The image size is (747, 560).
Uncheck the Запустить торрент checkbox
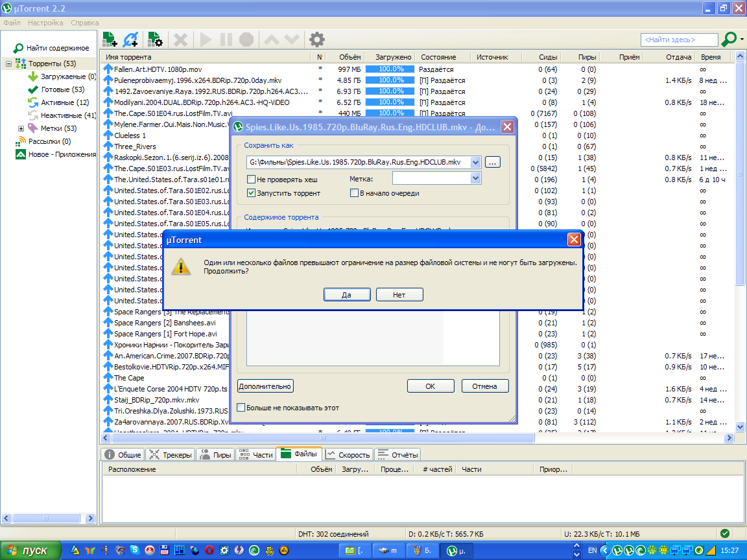point(251,193)
